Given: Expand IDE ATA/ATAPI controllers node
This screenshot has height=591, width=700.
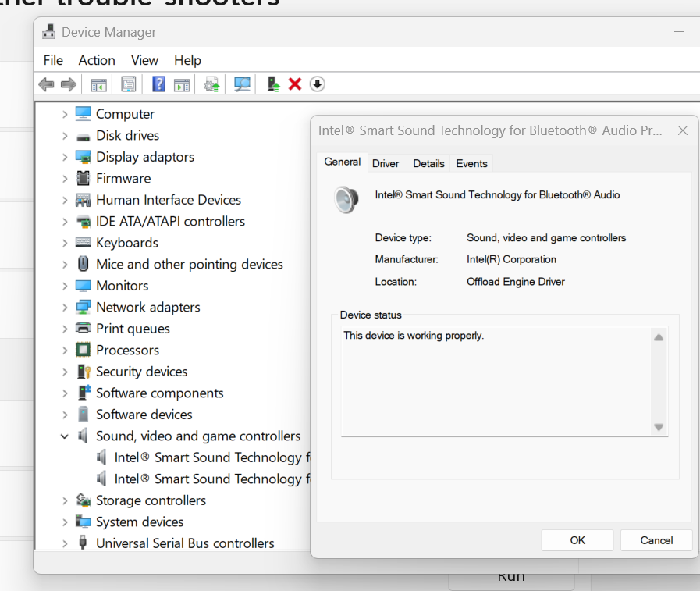Looking at the screenshot, I should coord(65,222).
